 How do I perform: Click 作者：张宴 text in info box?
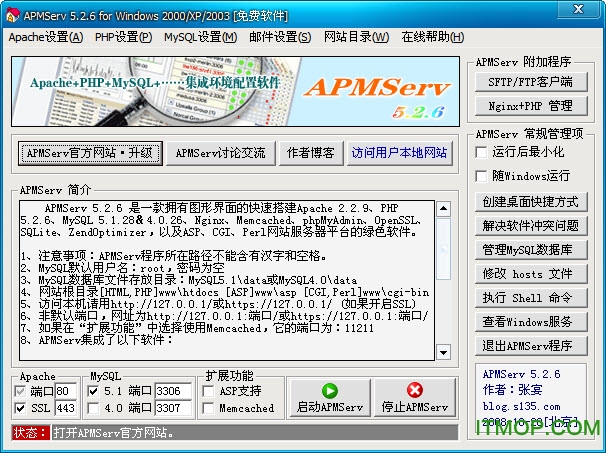tap(512, 390)
